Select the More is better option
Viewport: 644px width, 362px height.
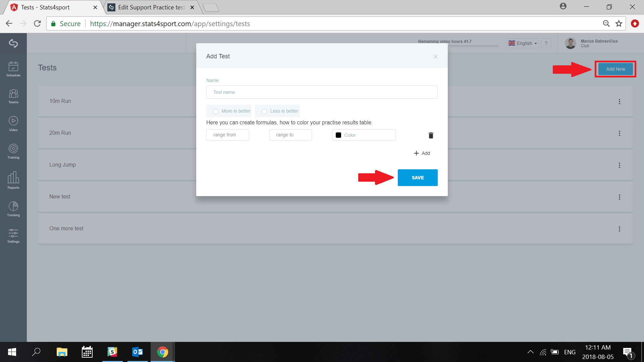coord(229,111)
